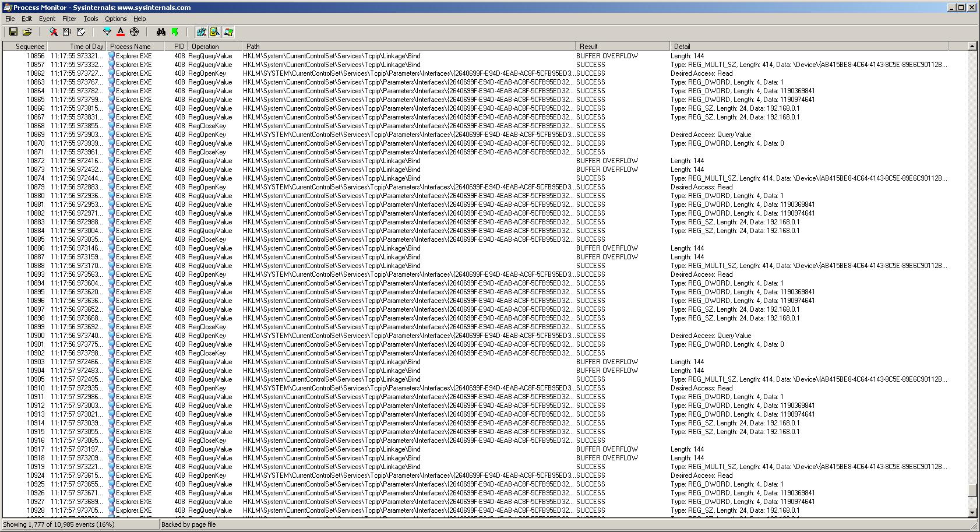This screenshot has width=980, height=532.
Task: Click the Result column header
Action: click(x=622, y=46)
